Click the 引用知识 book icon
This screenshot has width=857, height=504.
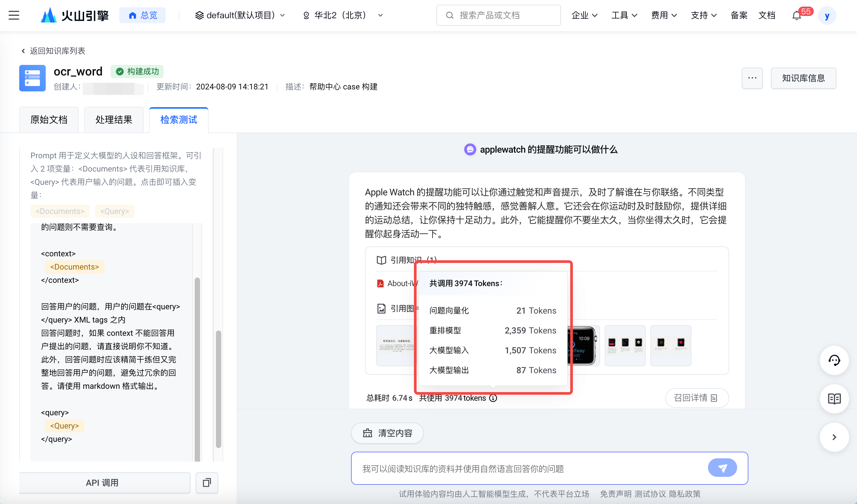(x=381, y=260)
